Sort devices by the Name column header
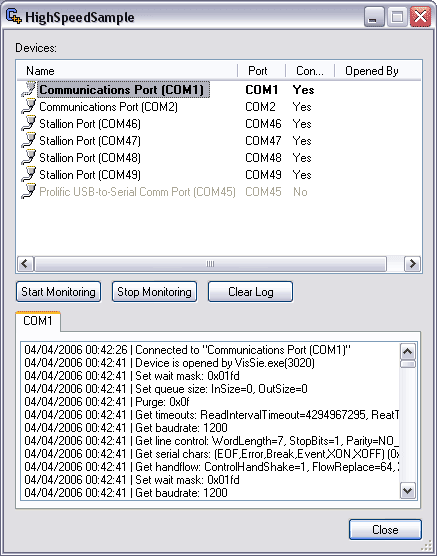Image resolution: width=437 pixels, height=556 pixels. (x=127, y=71)
